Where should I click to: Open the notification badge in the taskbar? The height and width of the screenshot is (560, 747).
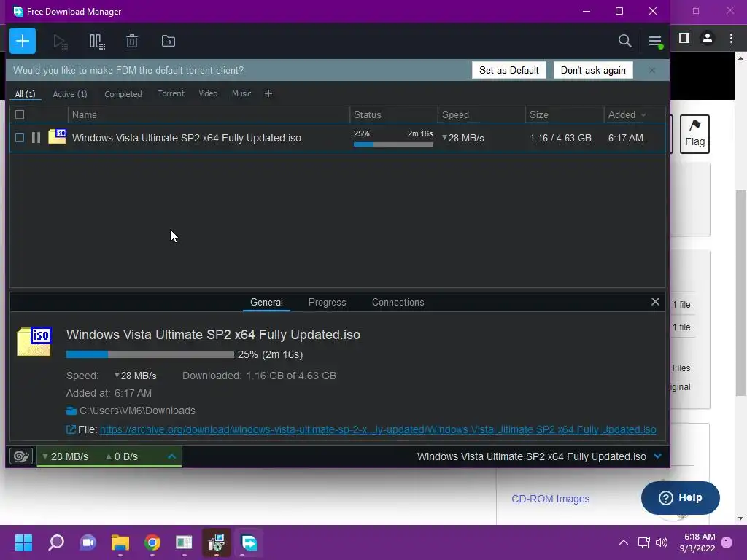[727, 542]
